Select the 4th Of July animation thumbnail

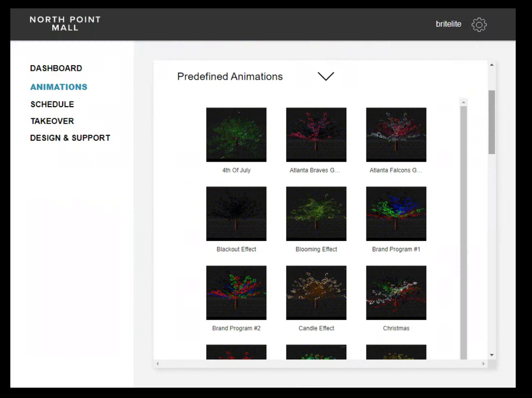coord(236,135)
